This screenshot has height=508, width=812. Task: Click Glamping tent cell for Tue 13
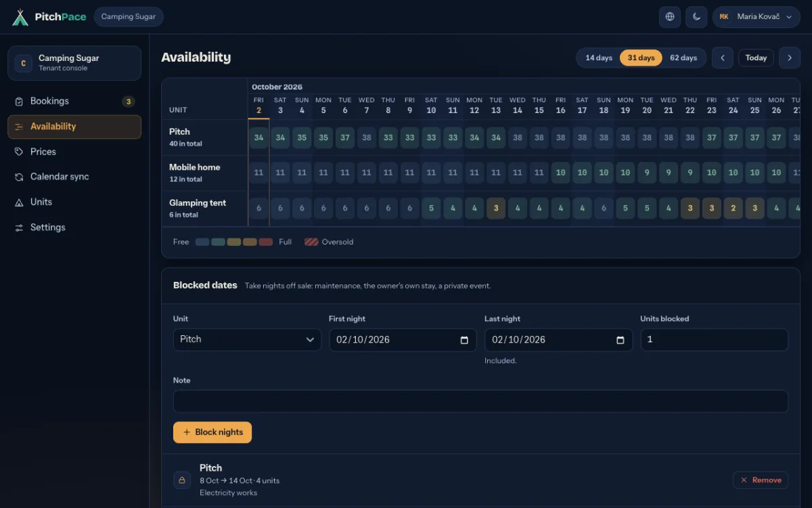(x=496, y=208)
